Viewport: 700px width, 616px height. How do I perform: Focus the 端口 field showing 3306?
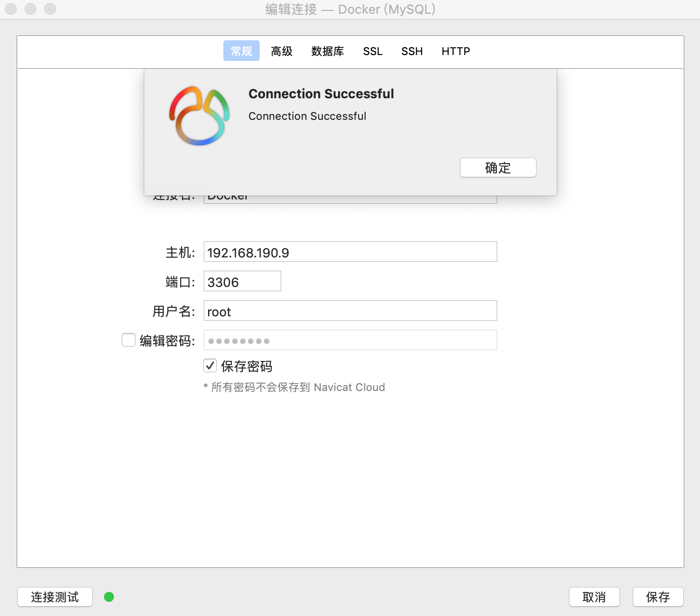(242, 281)
